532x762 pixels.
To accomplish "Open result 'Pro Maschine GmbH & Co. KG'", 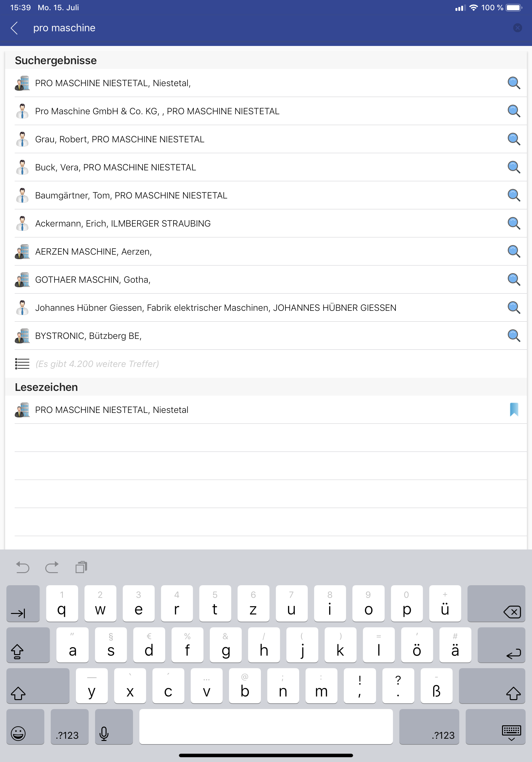I will (x=266, y=111).
